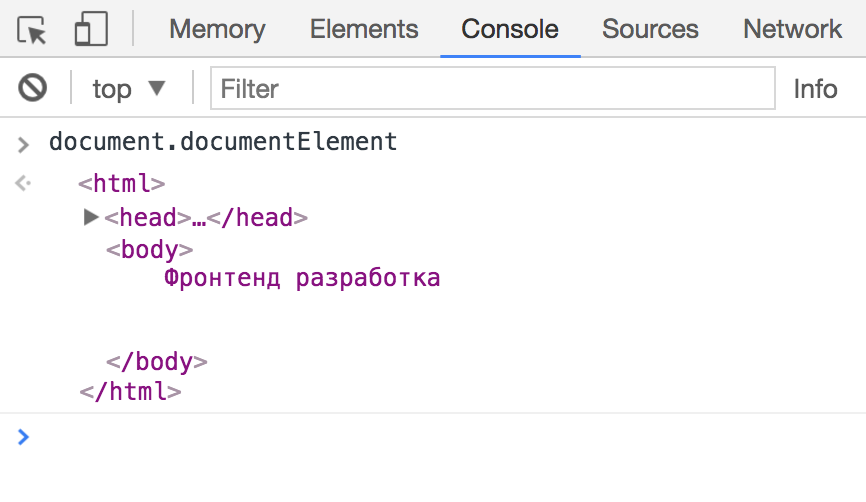Activate the inspect element picker icon
Viewport: 866px width, 502px height.
point(33,30)
